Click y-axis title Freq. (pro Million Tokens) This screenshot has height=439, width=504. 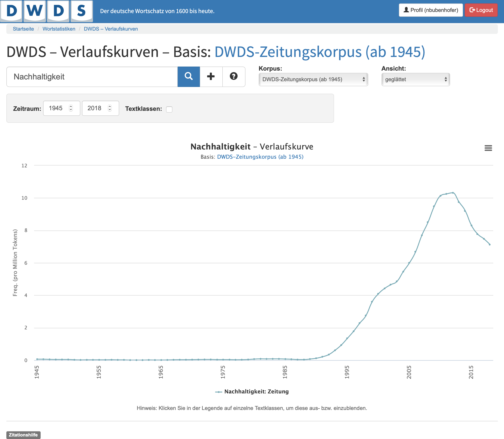tap(15, 263)
